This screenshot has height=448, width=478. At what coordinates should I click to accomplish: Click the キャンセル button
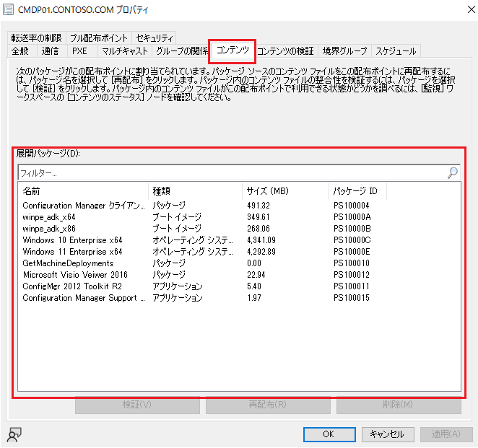click(386, 434)
